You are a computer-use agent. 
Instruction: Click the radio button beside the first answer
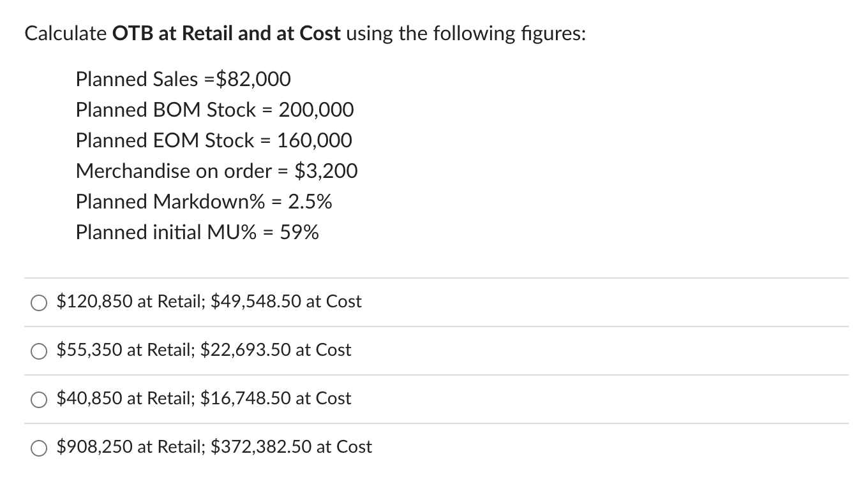(38, 302)
